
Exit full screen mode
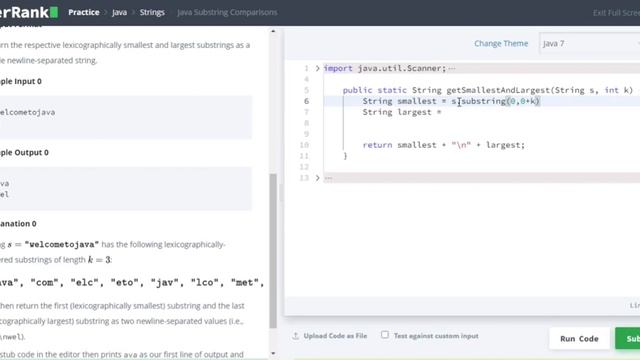tap(616, 13)
